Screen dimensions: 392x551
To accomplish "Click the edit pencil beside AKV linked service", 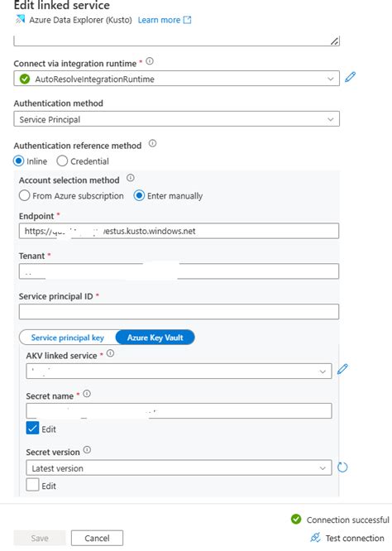I will (342, 369).
